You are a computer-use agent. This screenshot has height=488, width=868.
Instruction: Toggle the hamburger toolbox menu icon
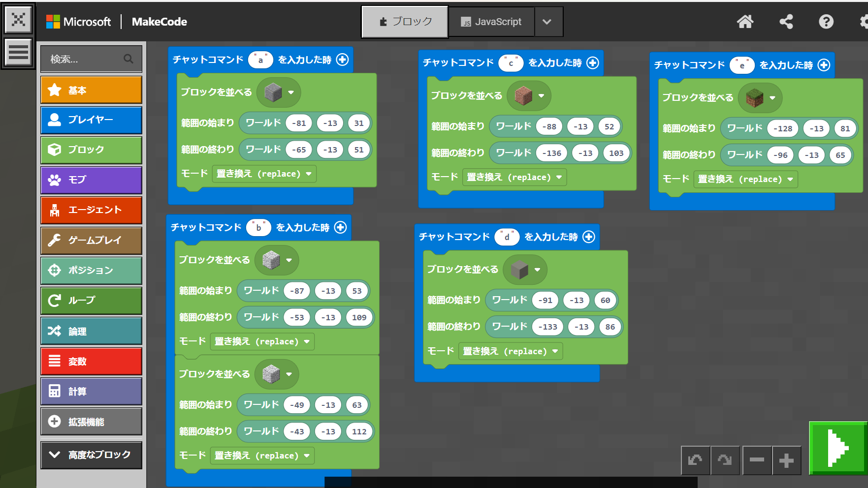[18, 52]
